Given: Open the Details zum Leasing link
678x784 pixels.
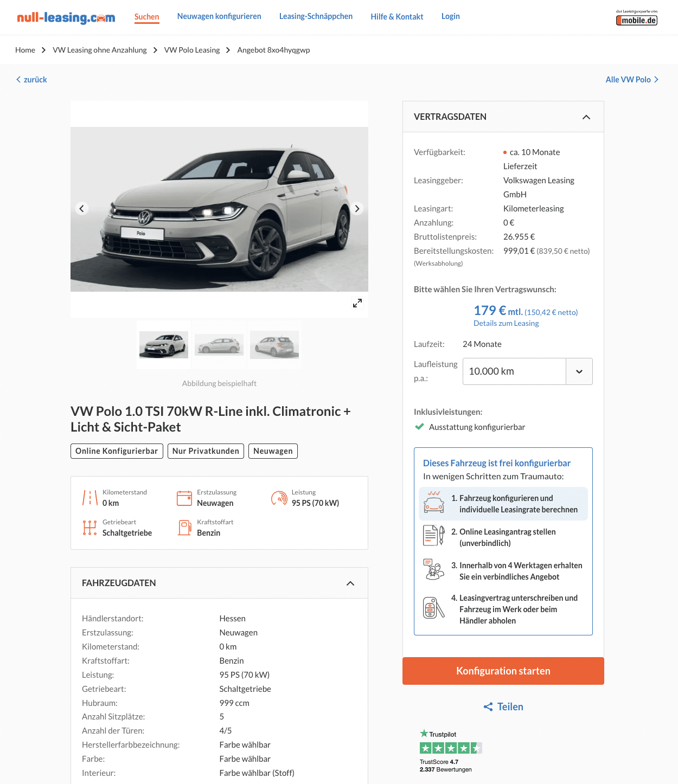Looking at the screenshot, I should point(506,323).
